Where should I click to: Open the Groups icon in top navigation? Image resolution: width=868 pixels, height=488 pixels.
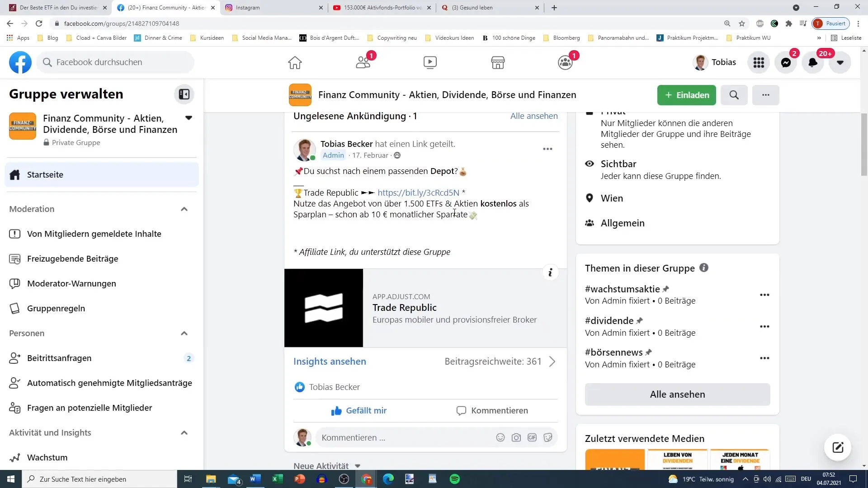(565, 62)
